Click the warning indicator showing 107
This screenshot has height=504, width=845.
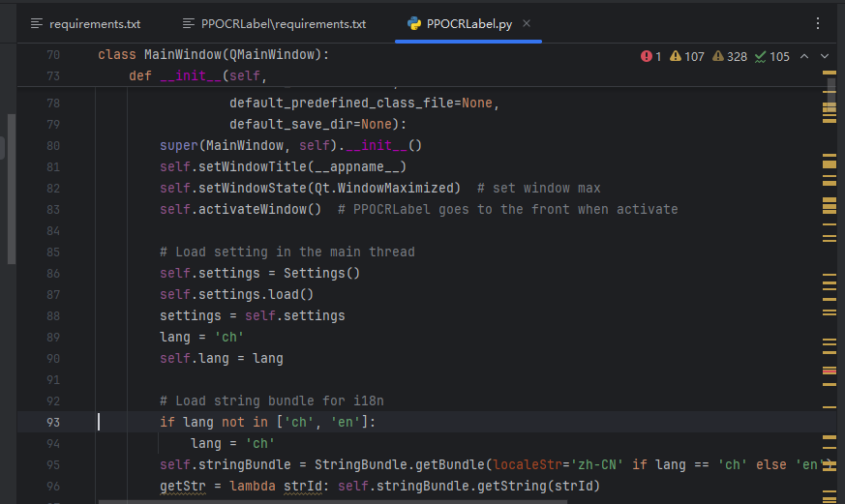(687, 56)
